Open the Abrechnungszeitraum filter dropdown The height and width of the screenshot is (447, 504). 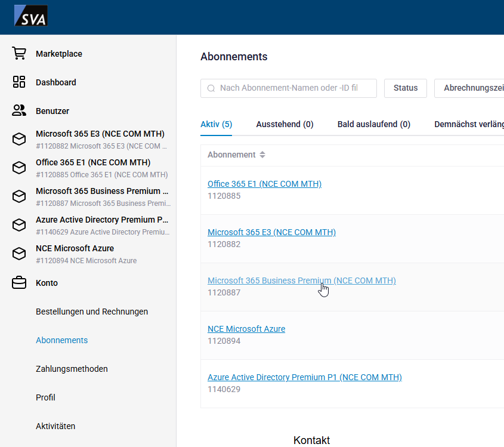pyautogui.click(x=469, y=88)
